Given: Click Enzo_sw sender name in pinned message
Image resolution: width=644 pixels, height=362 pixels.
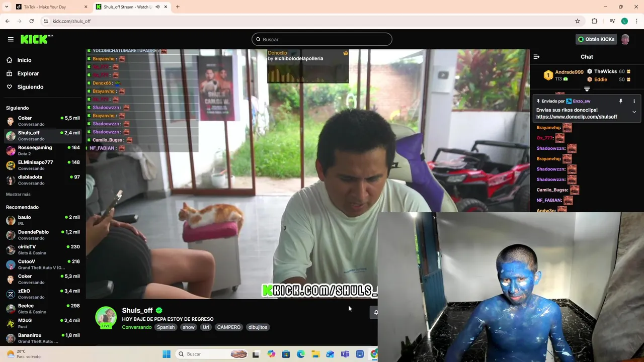Looking at the screenshot, I should [581, 101].
